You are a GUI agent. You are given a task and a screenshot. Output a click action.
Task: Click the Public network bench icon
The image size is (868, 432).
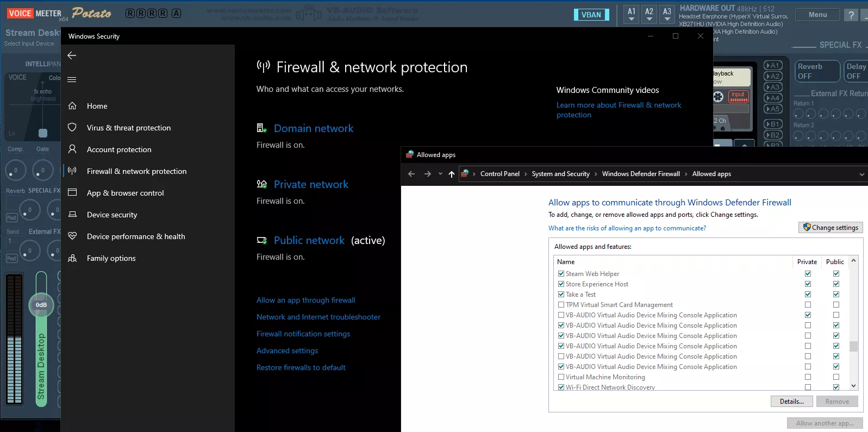click(262, 240)
